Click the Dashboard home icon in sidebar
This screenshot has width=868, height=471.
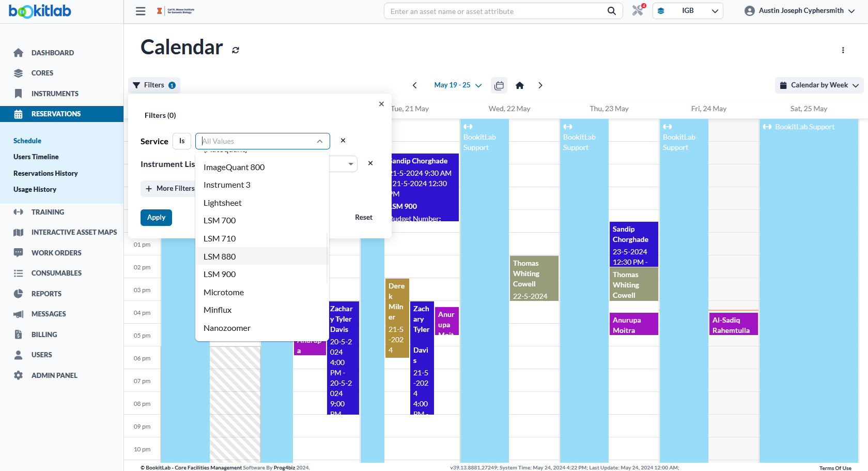[19, 53]
